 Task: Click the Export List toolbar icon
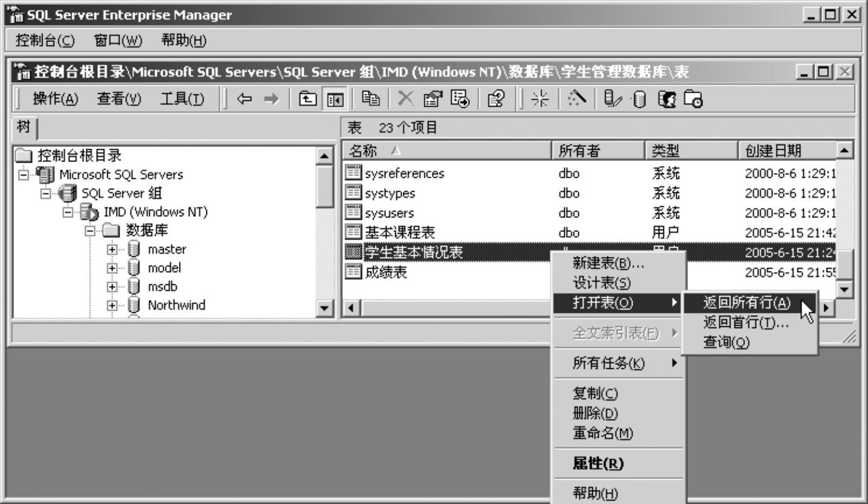(x=460, y=99)
